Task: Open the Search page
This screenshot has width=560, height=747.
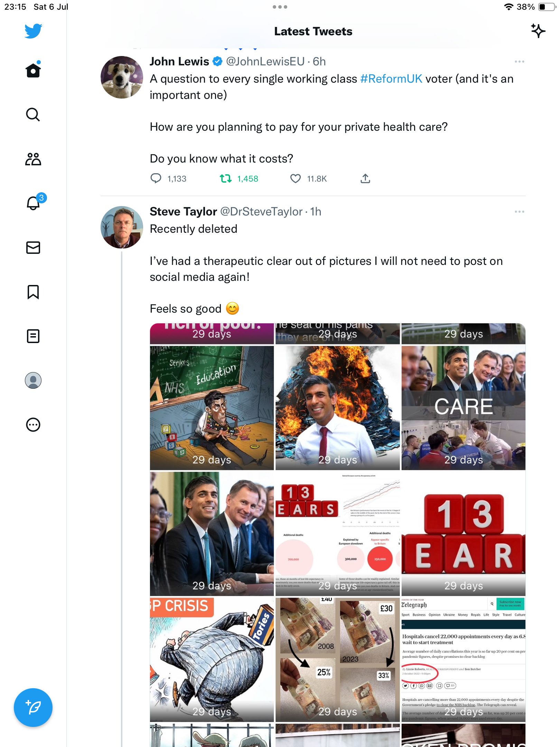Action: [33, 114]
